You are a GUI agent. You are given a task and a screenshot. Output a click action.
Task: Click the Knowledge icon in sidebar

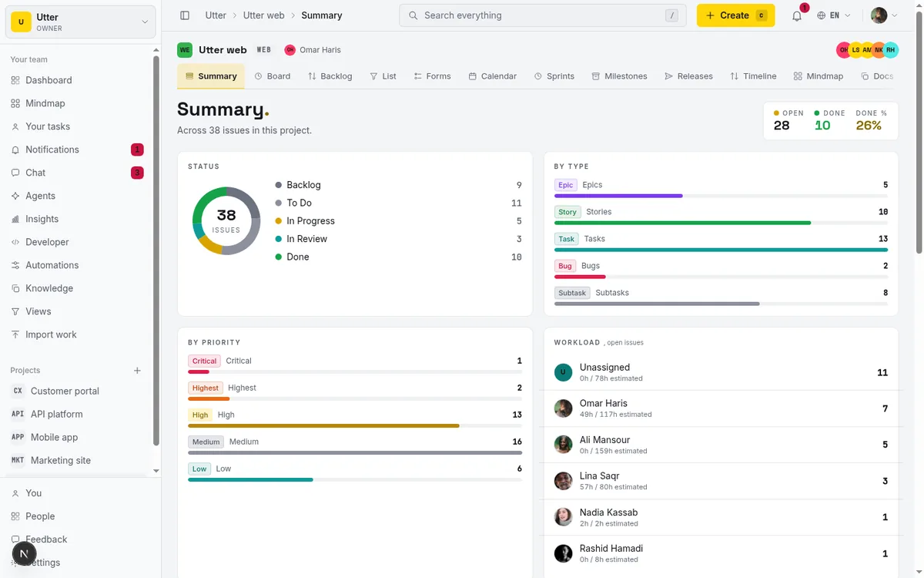pyautogui.click(x=15, y=288)
